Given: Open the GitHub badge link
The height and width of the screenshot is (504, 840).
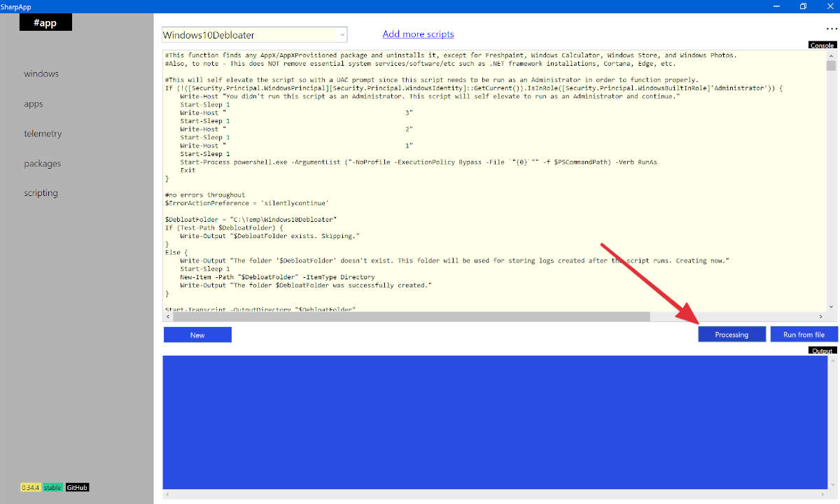Looking at the screenshot, I should pyautogui.click(x=77, y=487).
